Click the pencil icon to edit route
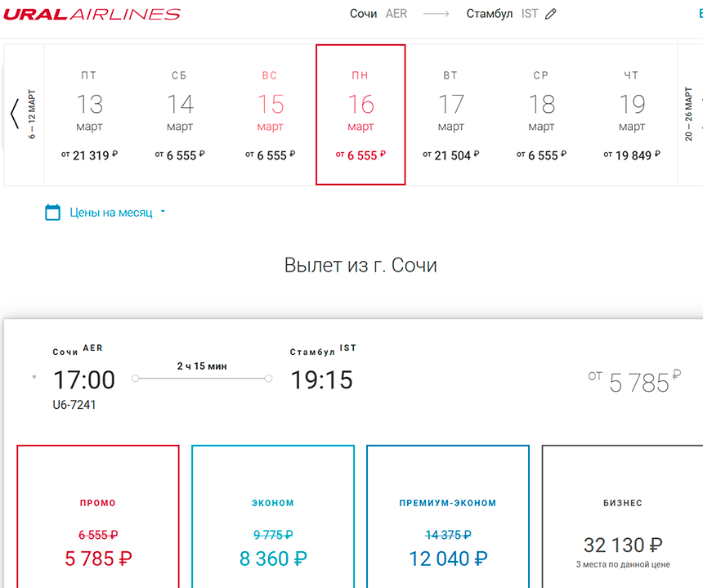 pos(551,14)
